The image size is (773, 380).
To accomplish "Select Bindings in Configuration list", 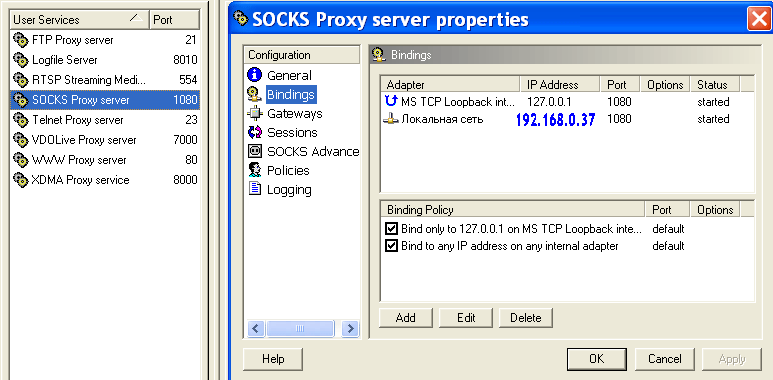I will 291,94.
